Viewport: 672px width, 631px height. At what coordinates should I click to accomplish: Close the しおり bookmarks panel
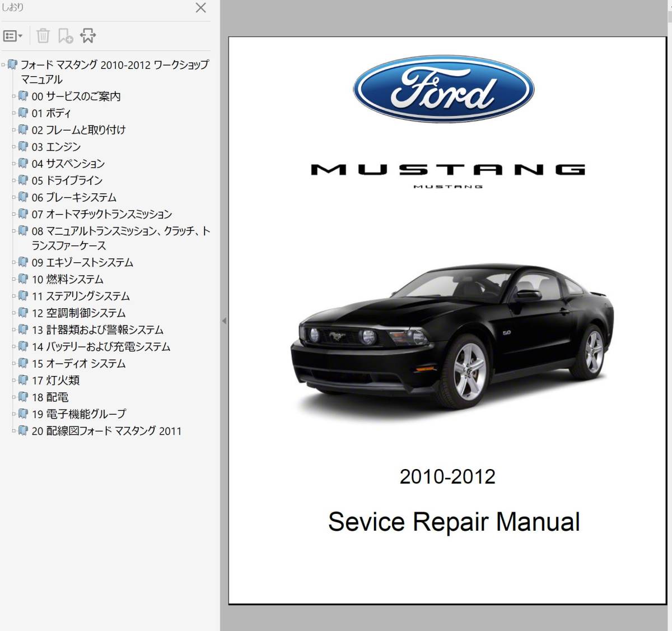tap(200, 8)
